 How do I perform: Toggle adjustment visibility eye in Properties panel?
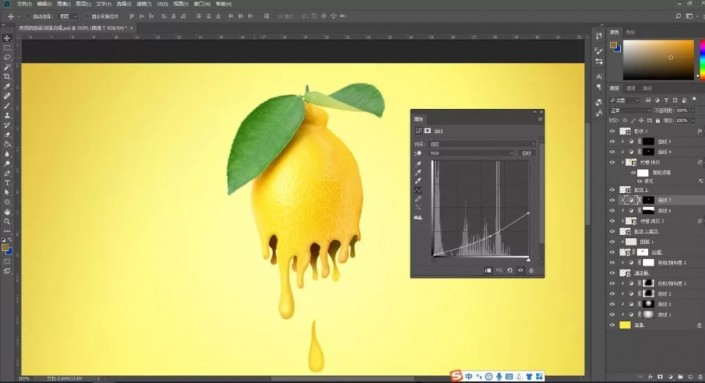point(521,270)
